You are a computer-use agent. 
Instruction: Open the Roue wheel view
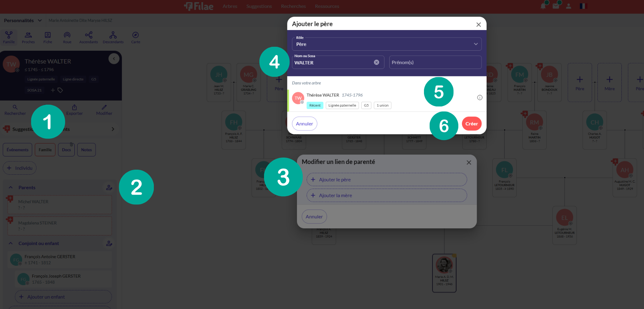point(67,37)
